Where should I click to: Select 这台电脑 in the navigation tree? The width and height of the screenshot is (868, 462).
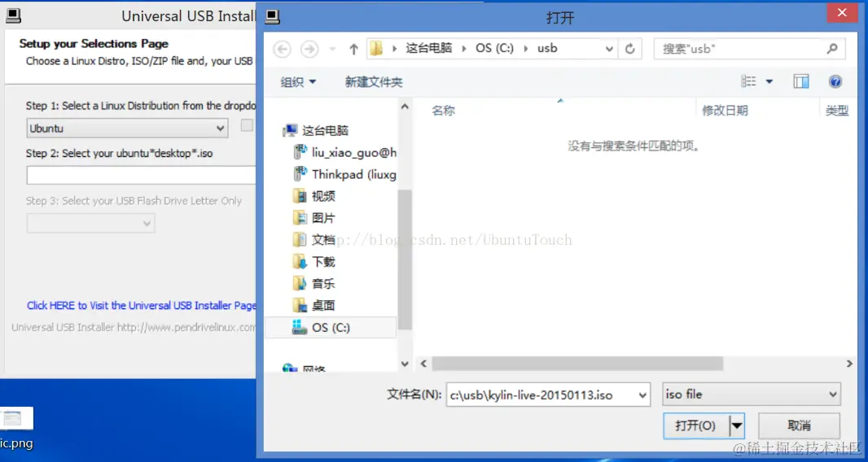325,131
